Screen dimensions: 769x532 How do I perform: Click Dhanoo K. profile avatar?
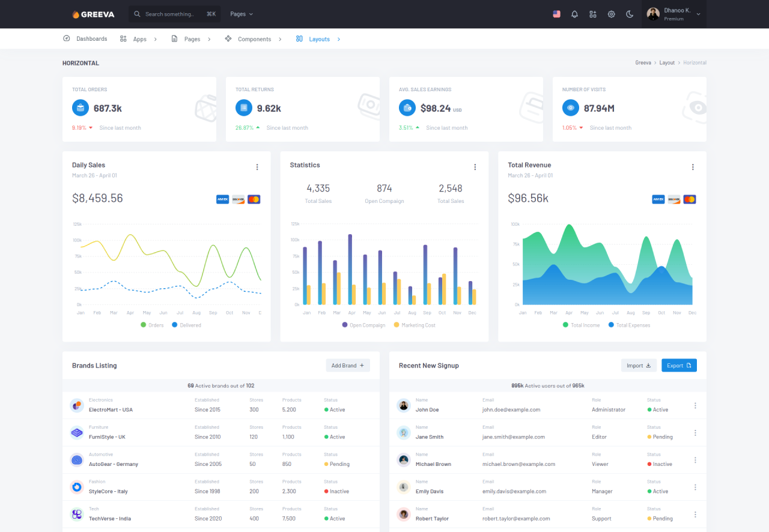pyautogui.click(x=653, y=14)
